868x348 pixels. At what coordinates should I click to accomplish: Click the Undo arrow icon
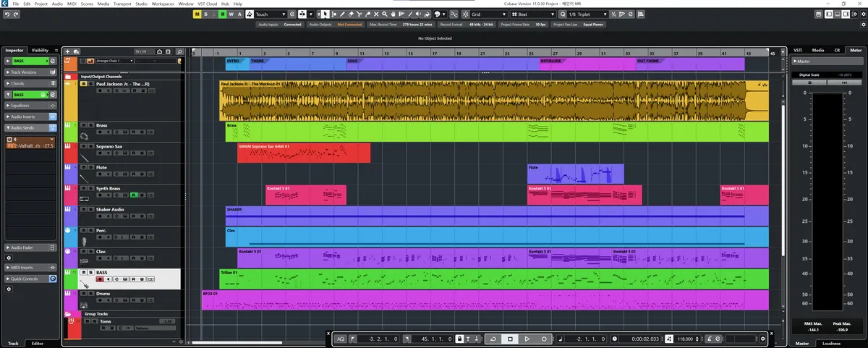coord(7,14)
